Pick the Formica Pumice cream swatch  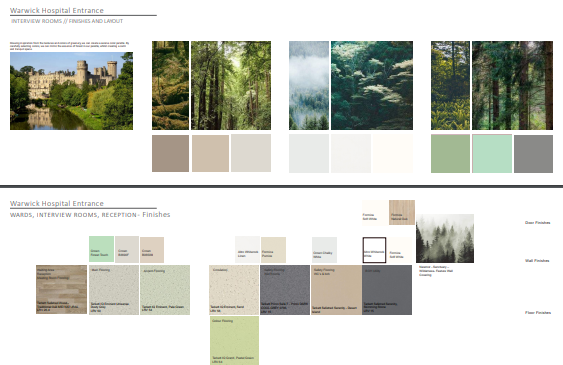point(273,250)
